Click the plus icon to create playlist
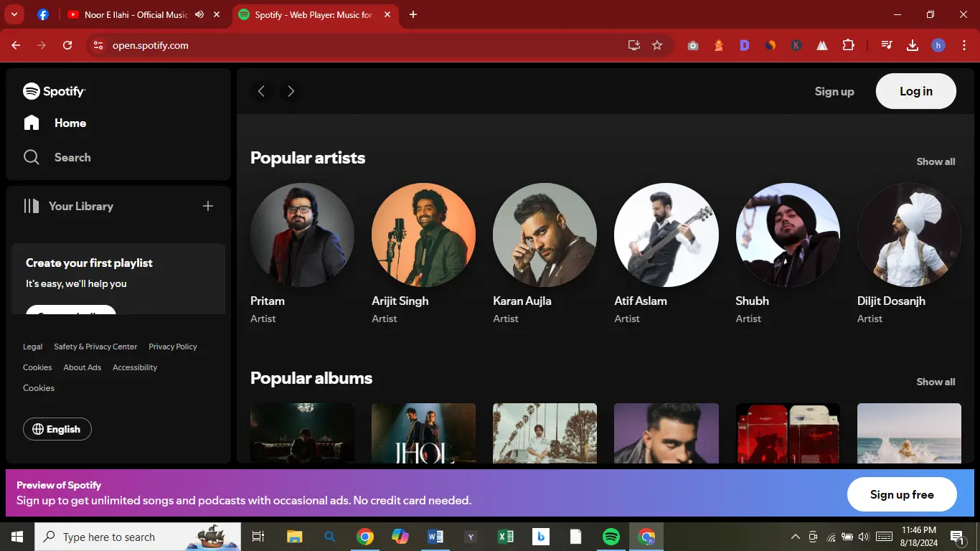The height and width of the screenshot is (551, 980). click(x=208, y=206)
